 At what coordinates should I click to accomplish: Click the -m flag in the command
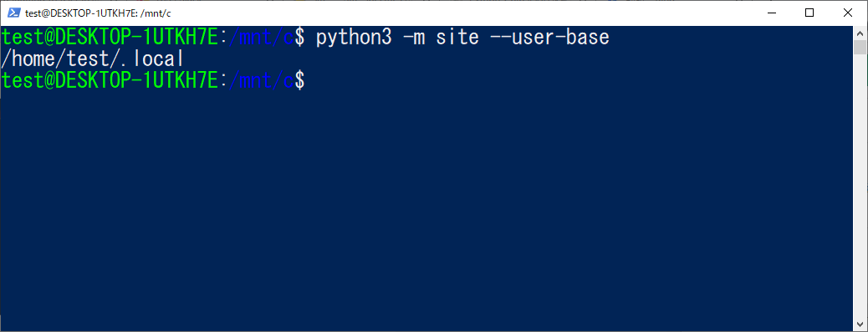tap(412, 38)
